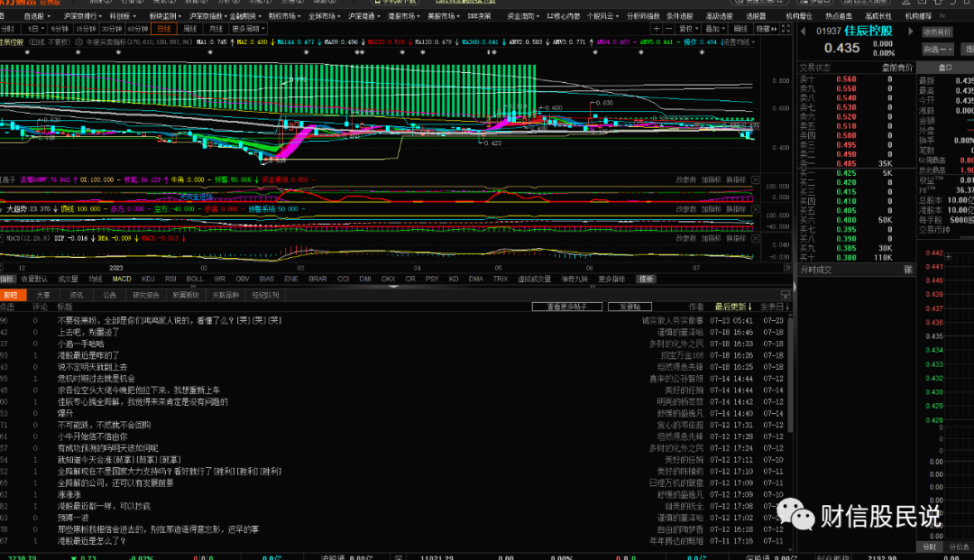974x560 pixels.
Task: Open 公告 tab
Action: [110, 295]
